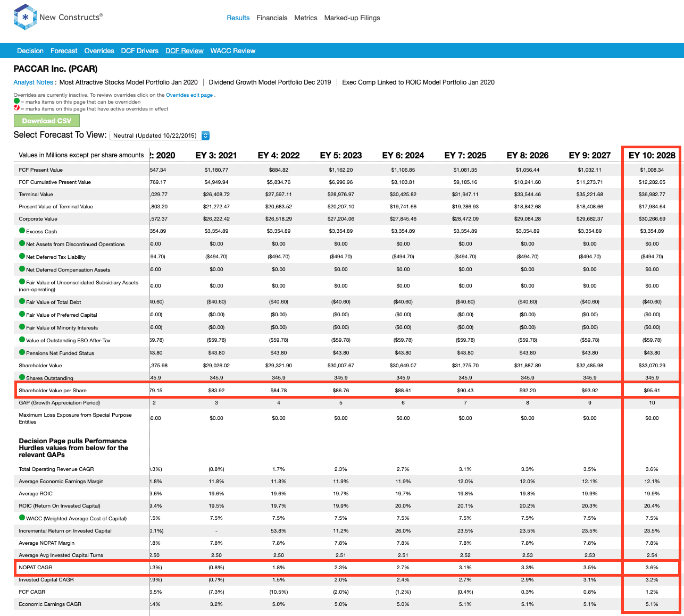Click green dot beside Fair Value of Unconsolidated Subsidiary Assets
The height and width of the screenshot is (616, 684).
[x=22, y=282]
